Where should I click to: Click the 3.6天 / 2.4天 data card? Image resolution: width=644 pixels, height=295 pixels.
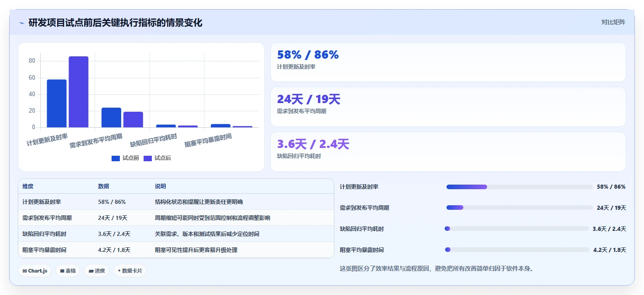[448, 152]
